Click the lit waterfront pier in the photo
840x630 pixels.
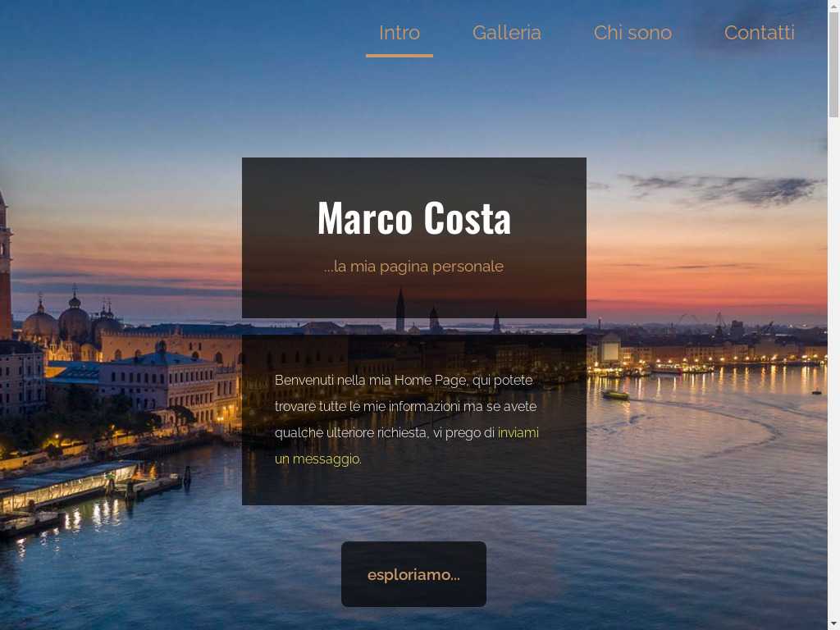tap(70, 486)
